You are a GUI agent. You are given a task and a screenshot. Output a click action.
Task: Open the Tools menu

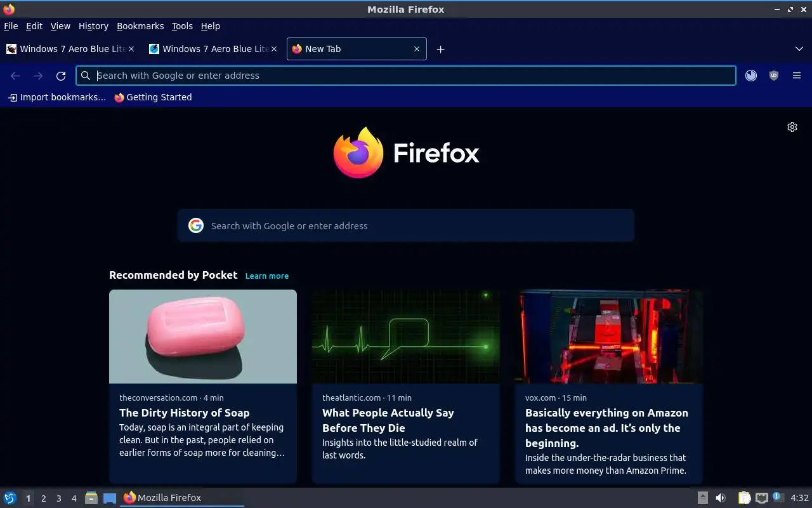click(182, 26)
